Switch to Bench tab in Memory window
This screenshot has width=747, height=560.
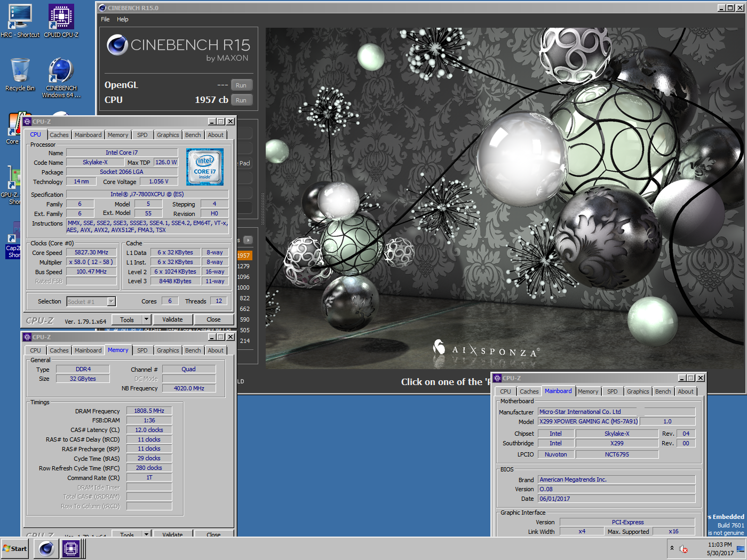(193, 350)
